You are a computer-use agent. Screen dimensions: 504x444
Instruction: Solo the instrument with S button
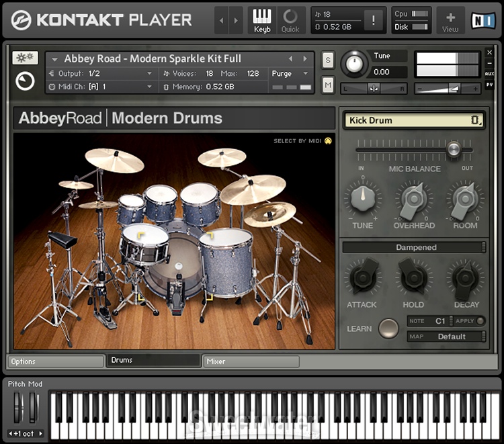click(x=327, y=60)
